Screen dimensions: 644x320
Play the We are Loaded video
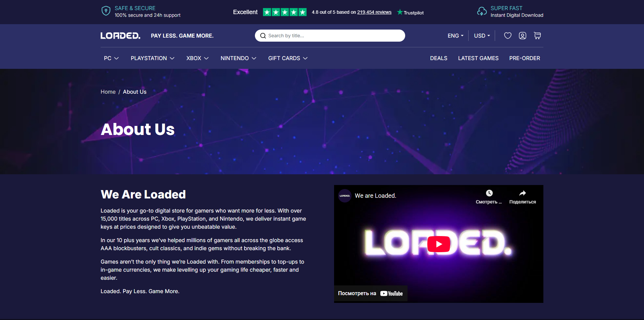click(x=438, y=244)
